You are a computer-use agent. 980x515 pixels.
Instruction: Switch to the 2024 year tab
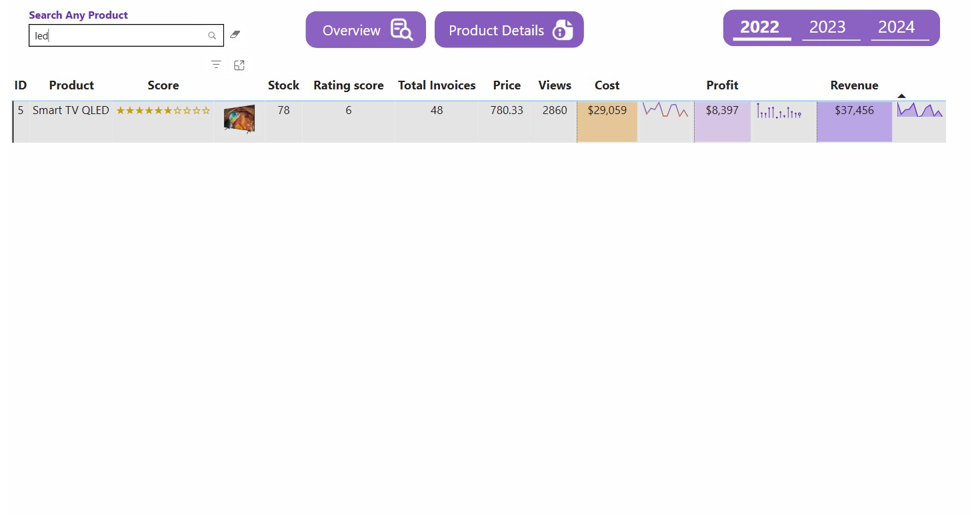coord(896,27)
